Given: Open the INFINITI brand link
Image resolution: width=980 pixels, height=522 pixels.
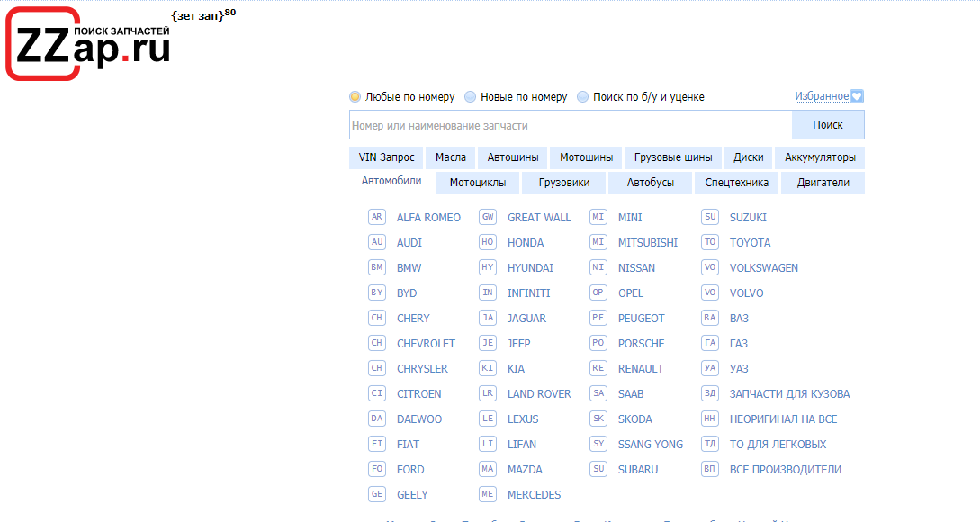Looking at the screenshot, I should coord(529,293).
